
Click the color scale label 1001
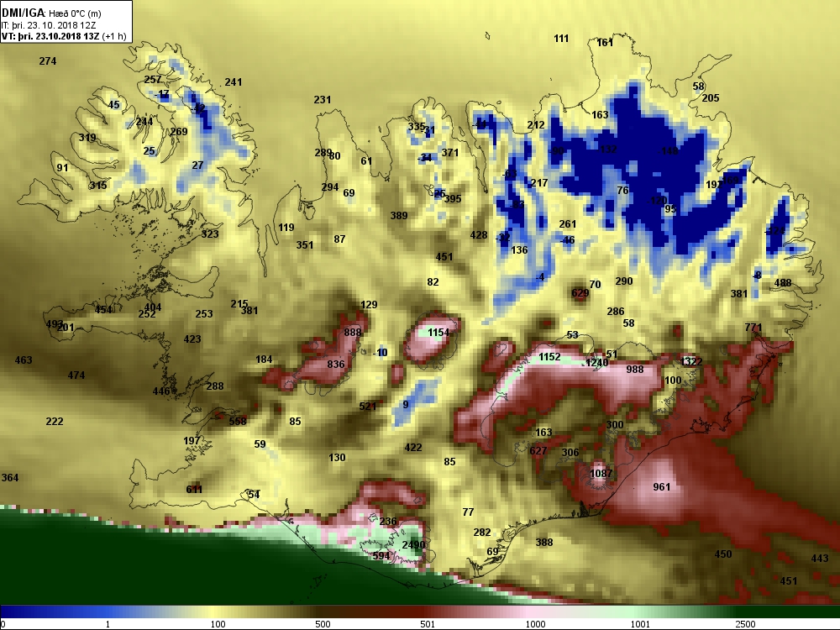(640, 624)
